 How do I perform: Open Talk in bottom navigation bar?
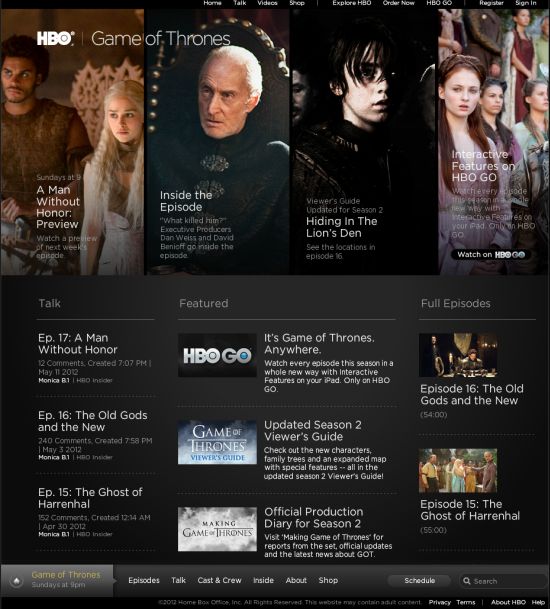179,580
